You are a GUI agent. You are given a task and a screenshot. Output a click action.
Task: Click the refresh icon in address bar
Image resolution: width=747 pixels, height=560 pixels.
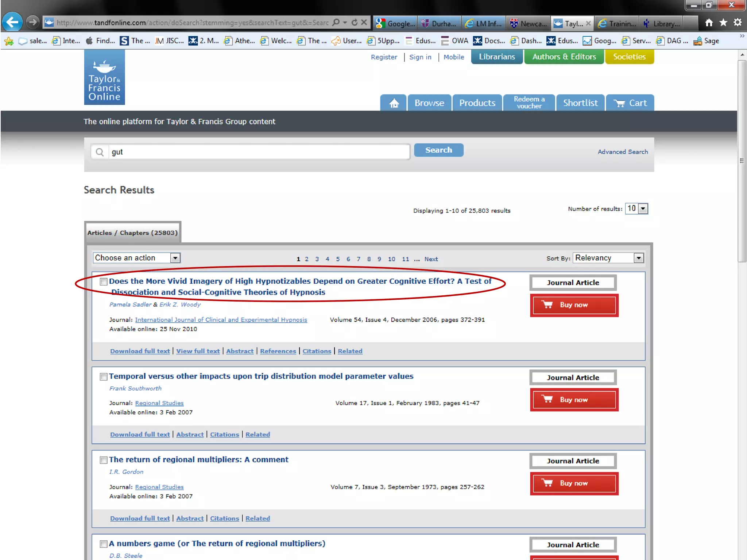pyautogui.click(x=354, y=23)
